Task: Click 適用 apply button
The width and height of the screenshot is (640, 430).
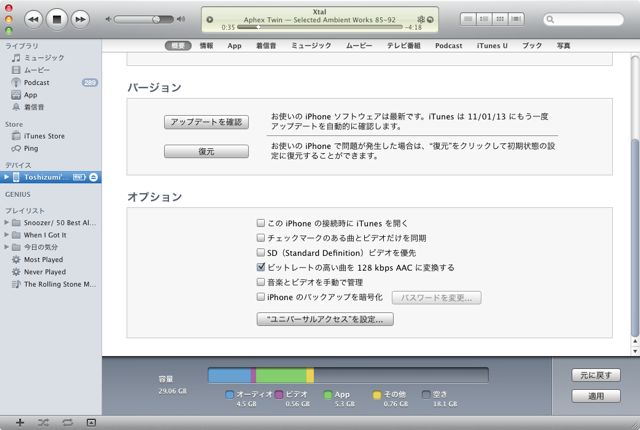Action: click(x=596, y=396)
